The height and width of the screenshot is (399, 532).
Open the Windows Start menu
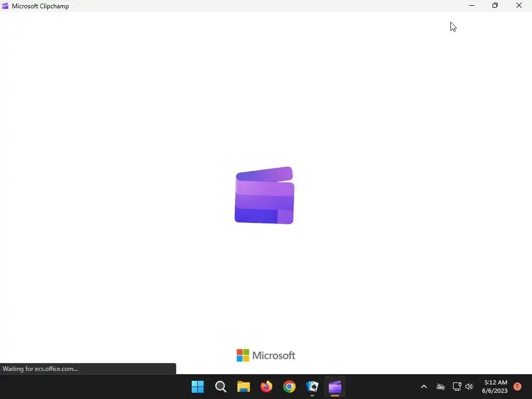pyautogui.click(x=197, y=387)
